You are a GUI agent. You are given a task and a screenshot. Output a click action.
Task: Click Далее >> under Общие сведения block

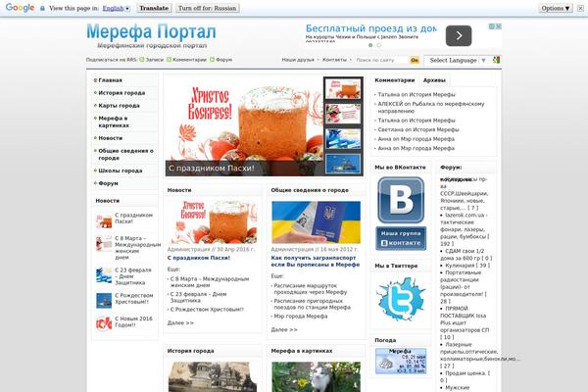284,330
